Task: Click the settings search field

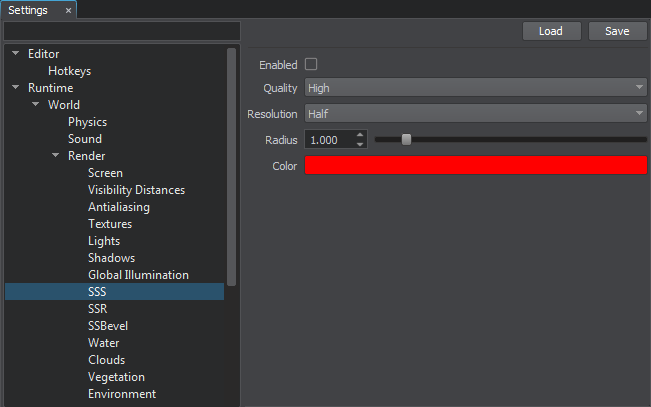Action: [121, 31]
